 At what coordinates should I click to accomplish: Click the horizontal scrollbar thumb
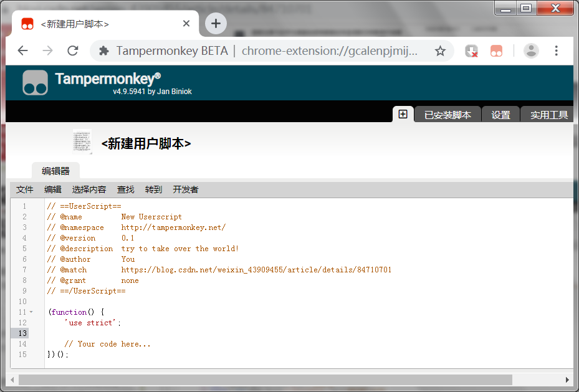point(265,380)
